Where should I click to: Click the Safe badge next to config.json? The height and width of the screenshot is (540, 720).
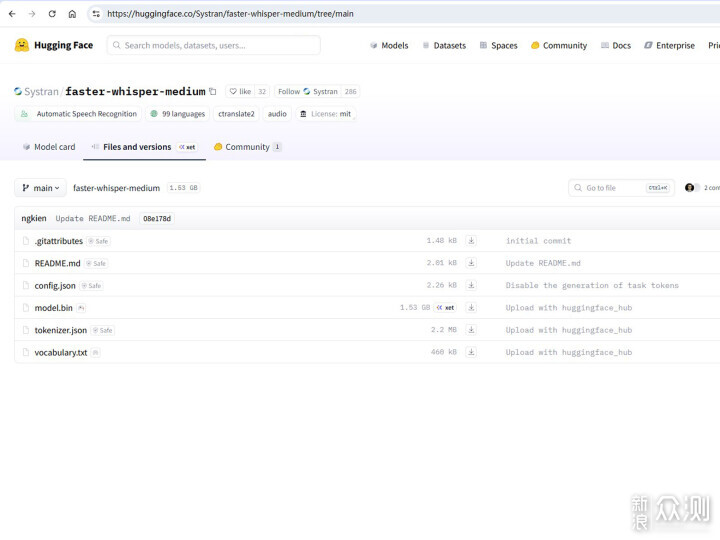(91, 286)
